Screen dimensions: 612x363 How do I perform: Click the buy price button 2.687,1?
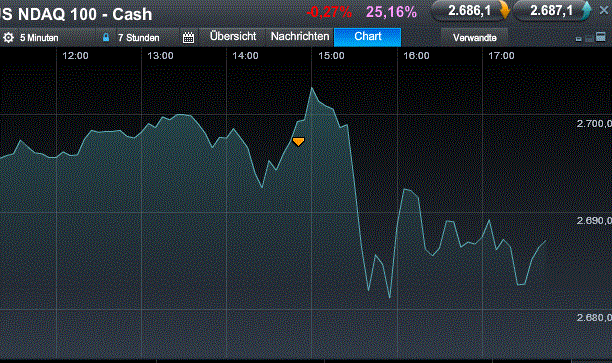pos(551,11)
